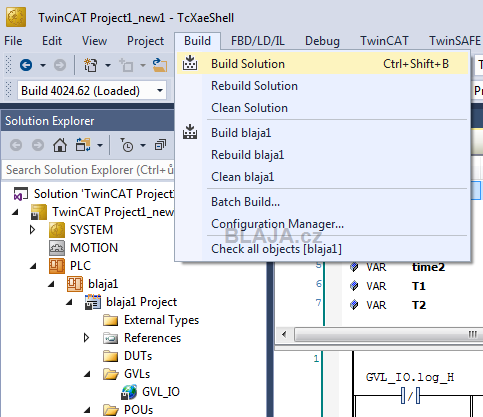This screenshot has height=417, width=483.
Task: Collapse the GVLs folder node
Action: coord(87,374)
